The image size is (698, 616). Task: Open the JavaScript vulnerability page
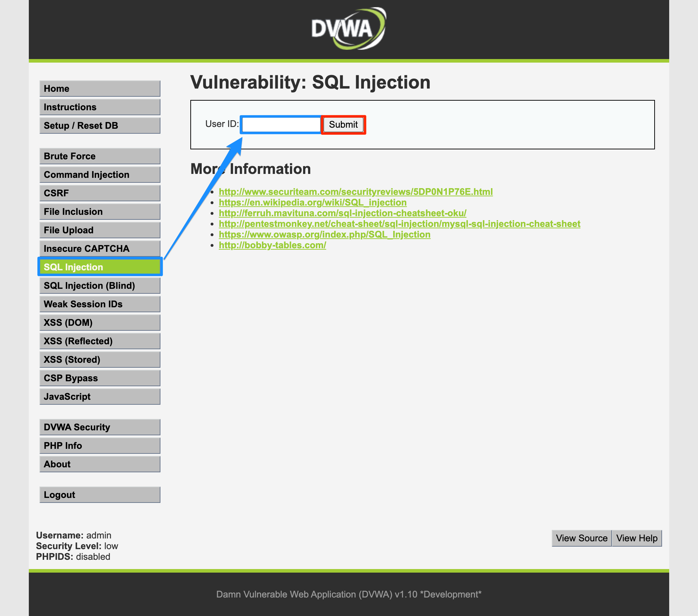[x=100, y=397]
